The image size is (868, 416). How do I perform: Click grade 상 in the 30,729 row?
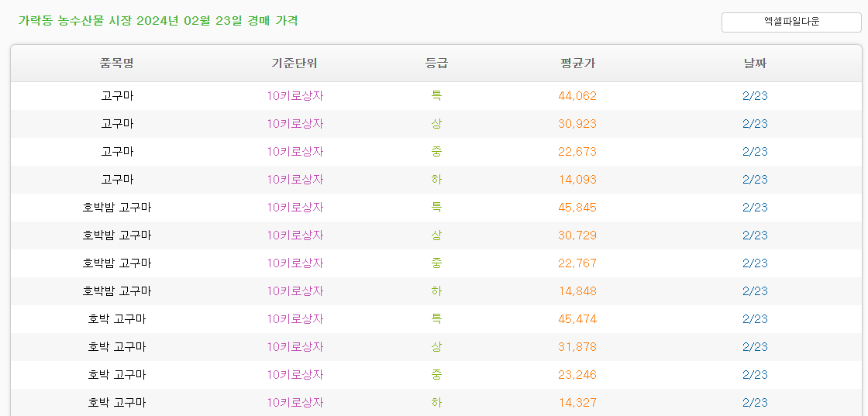436,235
